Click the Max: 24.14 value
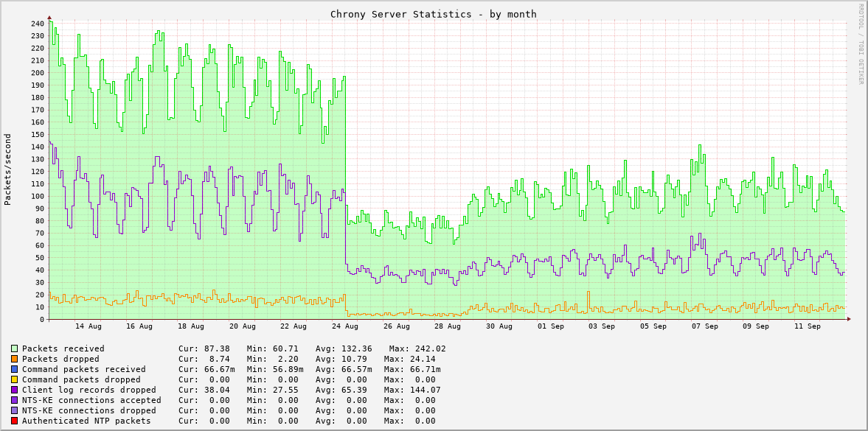This screenshot has height=431, width=868. coord(409,359)
